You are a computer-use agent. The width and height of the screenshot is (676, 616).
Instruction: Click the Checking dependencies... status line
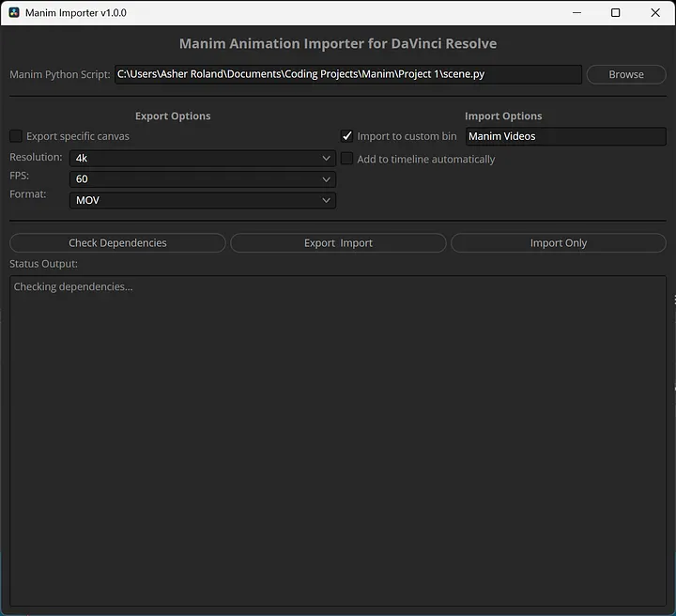[73, 286]
